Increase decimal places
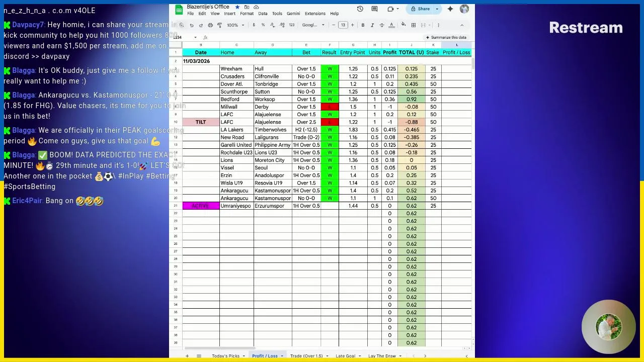The height and width of the screenshot is (362, 644). 281,25
